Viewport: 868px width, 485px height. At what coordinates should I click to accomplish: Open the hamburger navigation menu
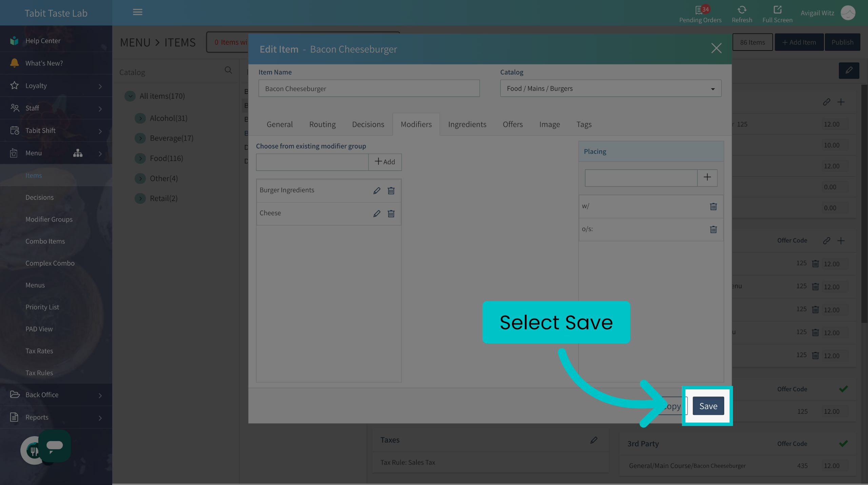click(137, 12)
